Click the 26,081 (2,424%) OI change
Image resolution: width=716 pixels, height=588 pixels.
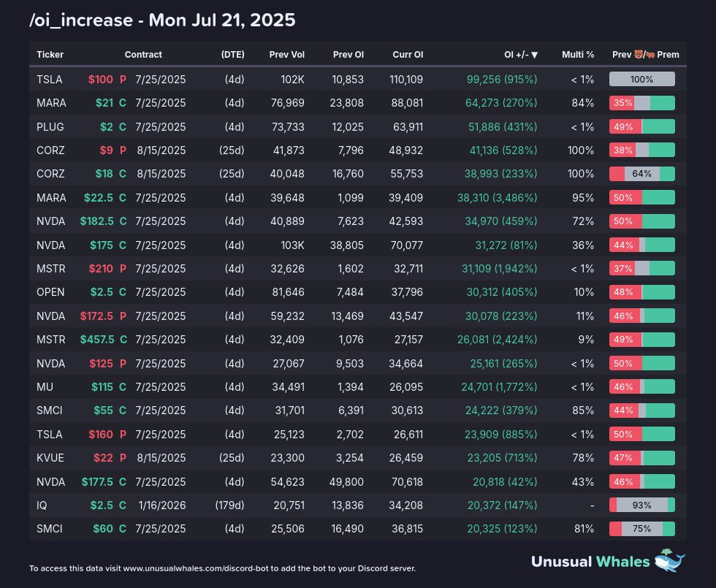click(498, 339)
